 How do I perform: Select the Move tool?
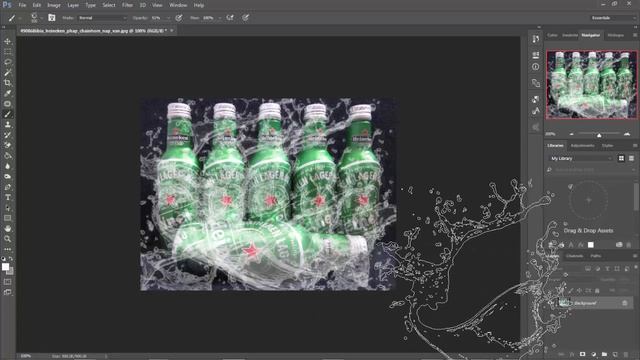coord(7,41)
